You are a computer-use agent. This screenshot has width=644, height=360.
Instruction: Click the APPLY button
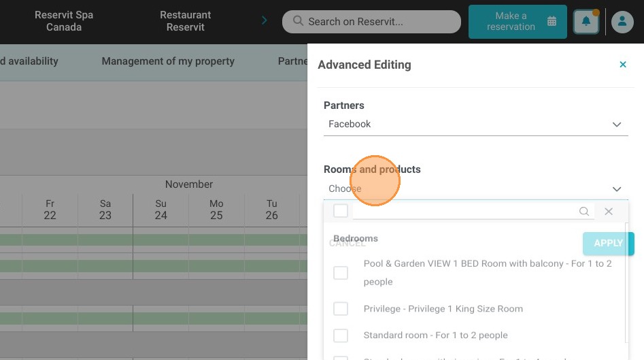608,243
